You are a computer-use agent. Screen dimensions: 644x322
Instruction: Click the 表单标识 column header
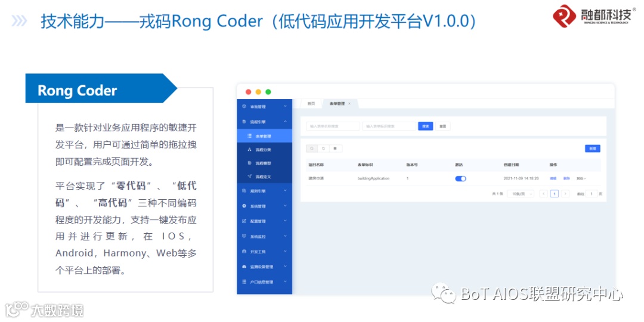tap(365, 165)
